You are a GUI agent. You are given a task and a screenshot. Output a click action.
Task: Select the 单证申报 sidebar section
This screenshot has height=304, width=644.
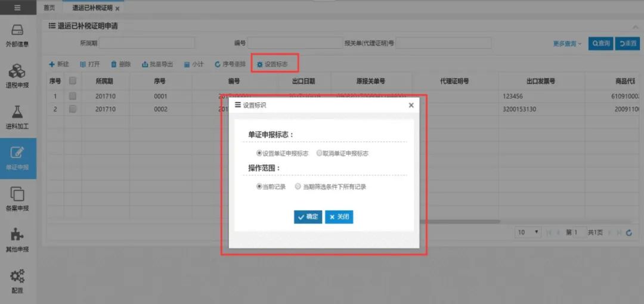(17, 159)
